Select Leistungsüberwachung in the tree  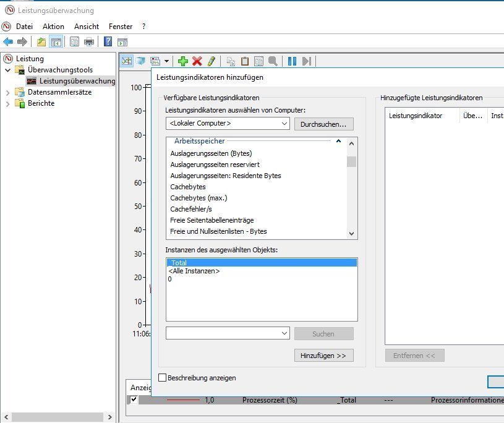[77, 81]
